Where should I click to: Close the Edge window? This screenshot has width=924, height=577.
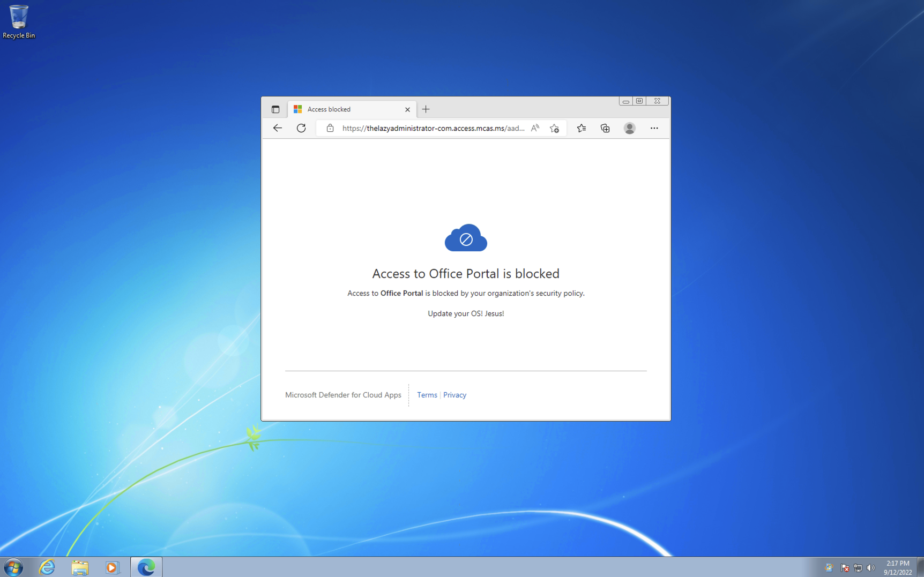pyautogui.click(x=657, y=101)
